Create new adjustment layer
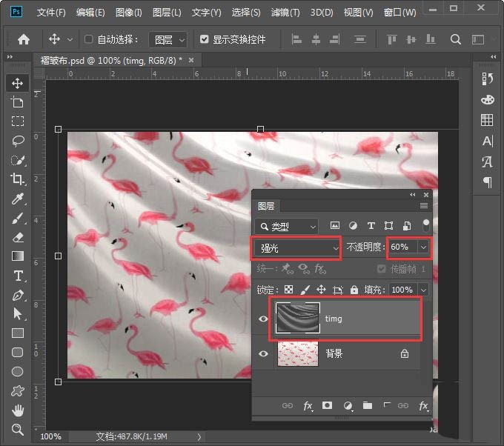Image resolution: width=504 pixels, height=446 pixels. 348,405
